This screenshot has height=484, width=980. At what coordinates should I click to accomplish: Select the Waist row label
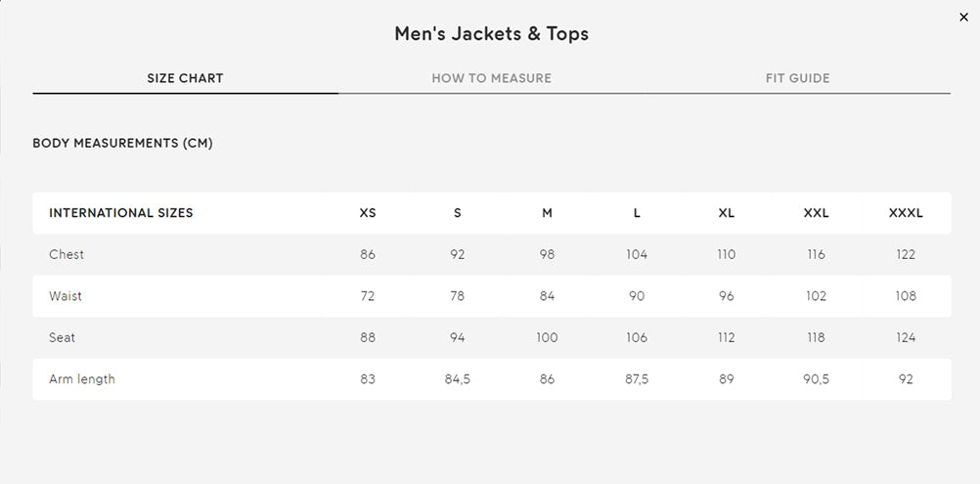tap(65, 296)
